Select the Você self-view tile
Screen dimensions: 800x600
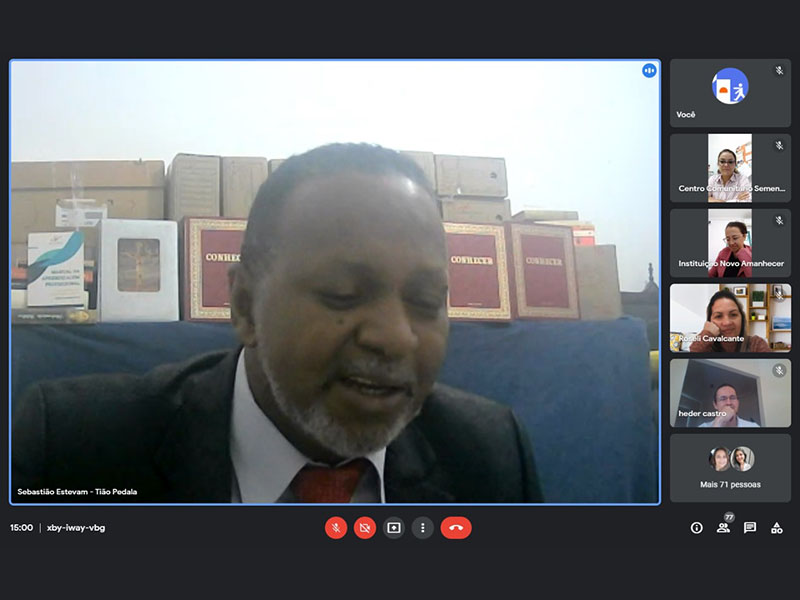pos(730,92)
